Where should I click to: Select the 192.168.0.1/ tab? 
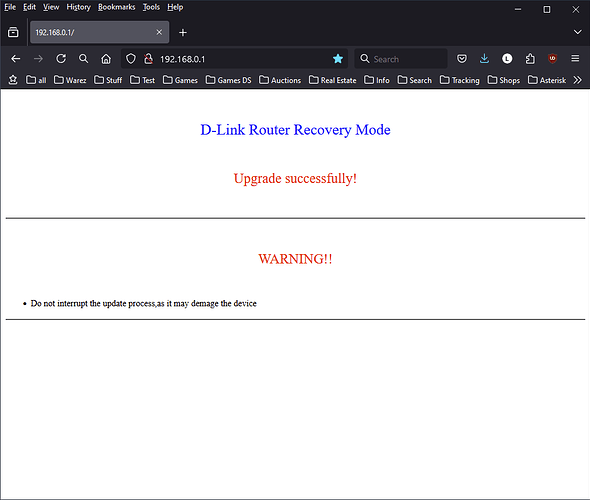point(100,32)
